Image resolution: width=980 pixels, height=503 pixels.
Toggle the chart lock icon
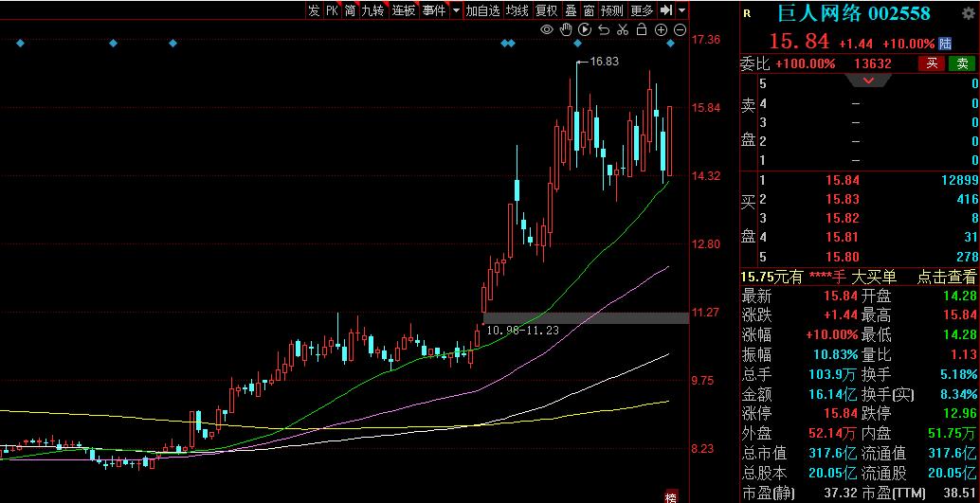pos(642,29)
